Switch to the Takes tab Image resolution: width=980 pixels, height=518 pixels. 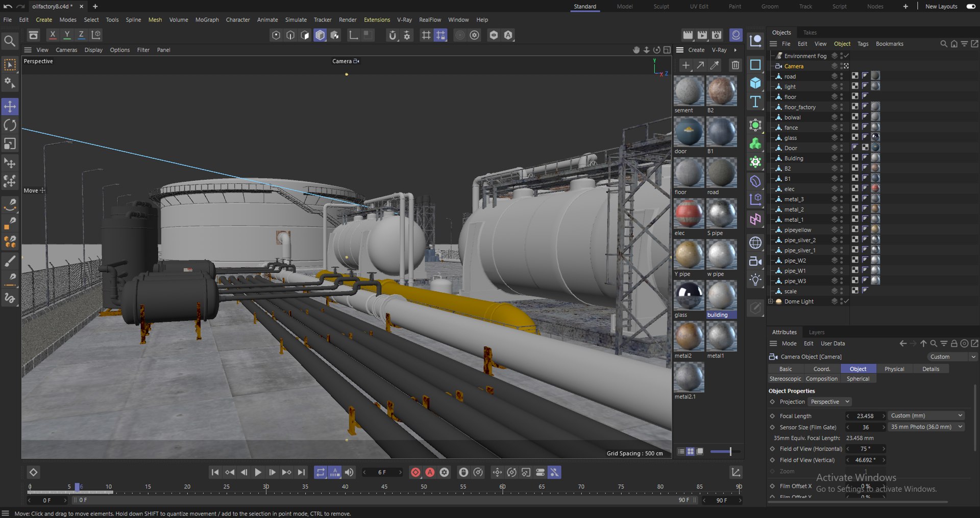(810, 32)
